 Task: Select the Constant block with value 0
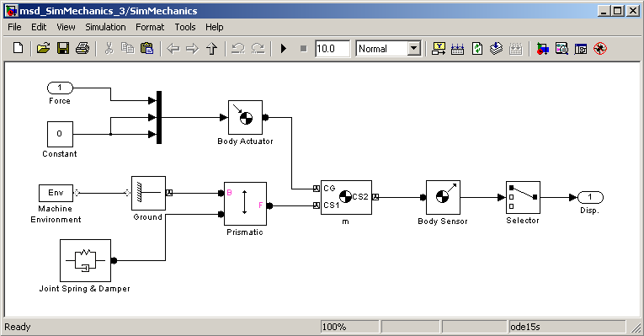(x=60, y=134)
